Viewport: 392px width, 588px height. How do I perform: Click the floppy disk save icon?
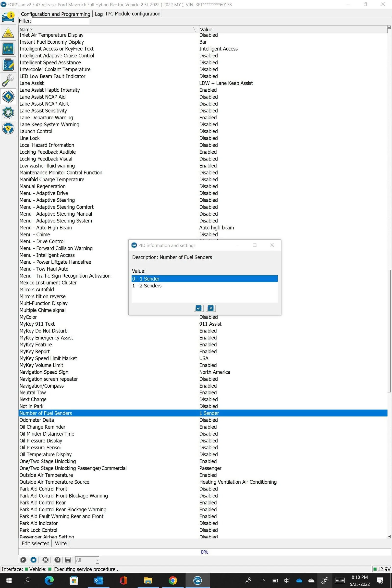pos(68,560)
